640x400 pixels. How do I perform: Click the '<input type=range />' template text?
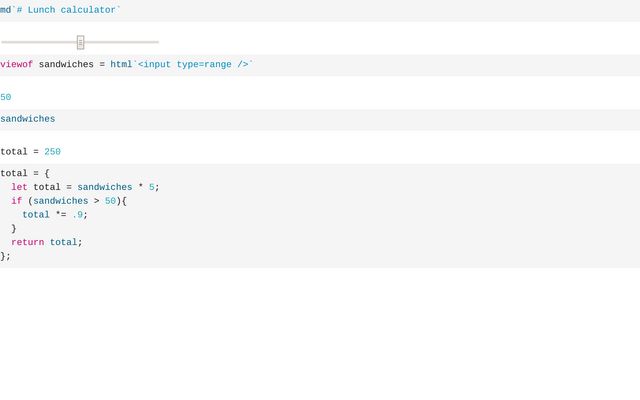[193, 64]
